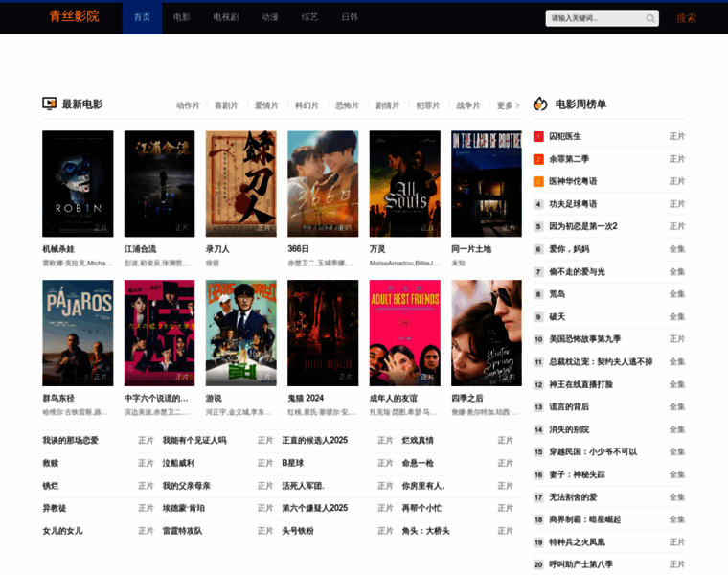728x575 pixels.
Task: Open the 366日 movie poster
Action: tap(323, 183)
